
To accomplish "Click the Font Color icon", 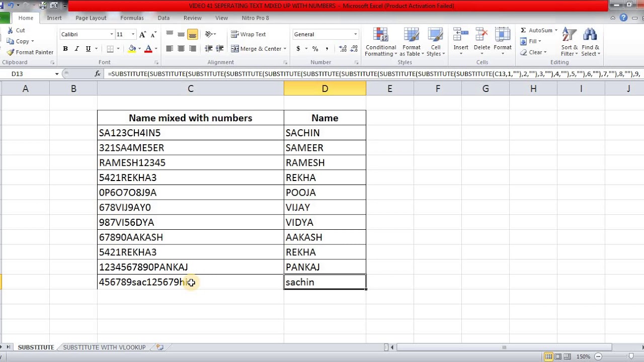I will [x=148, y=49].
